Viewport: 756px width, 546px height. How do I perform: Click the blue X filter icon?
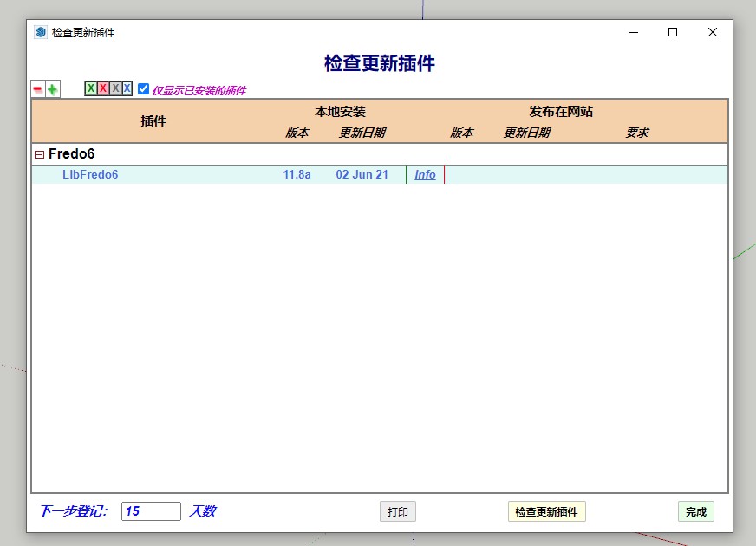coord(127,88)
